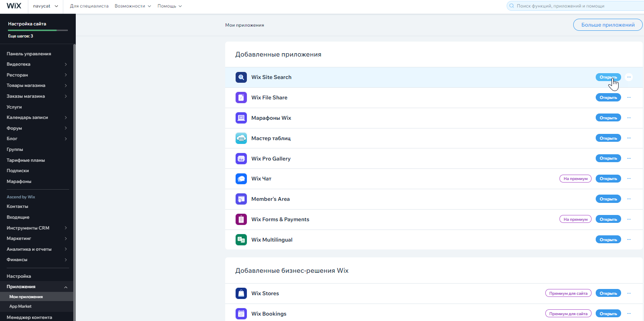Viewport: 644px width, 321px height.
Task: Click the Wix logo
Action: click(14, 6)
